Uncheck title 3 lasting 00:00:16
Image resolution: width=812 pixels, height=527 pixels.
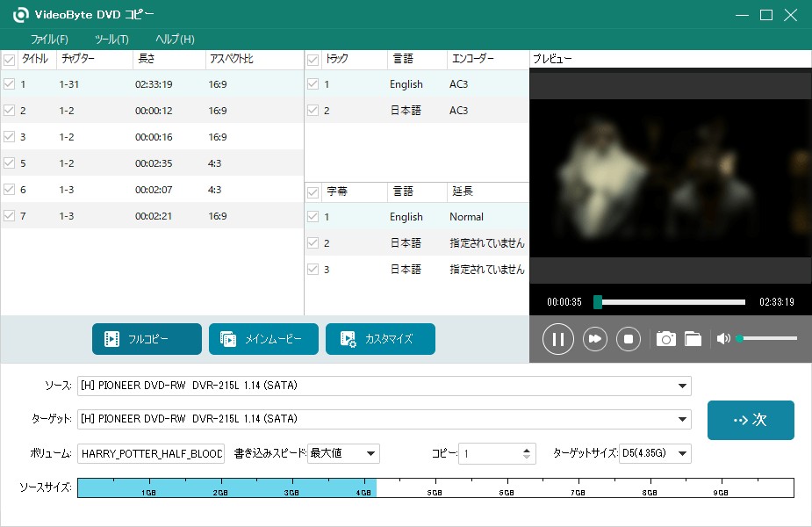coord(10,137)
